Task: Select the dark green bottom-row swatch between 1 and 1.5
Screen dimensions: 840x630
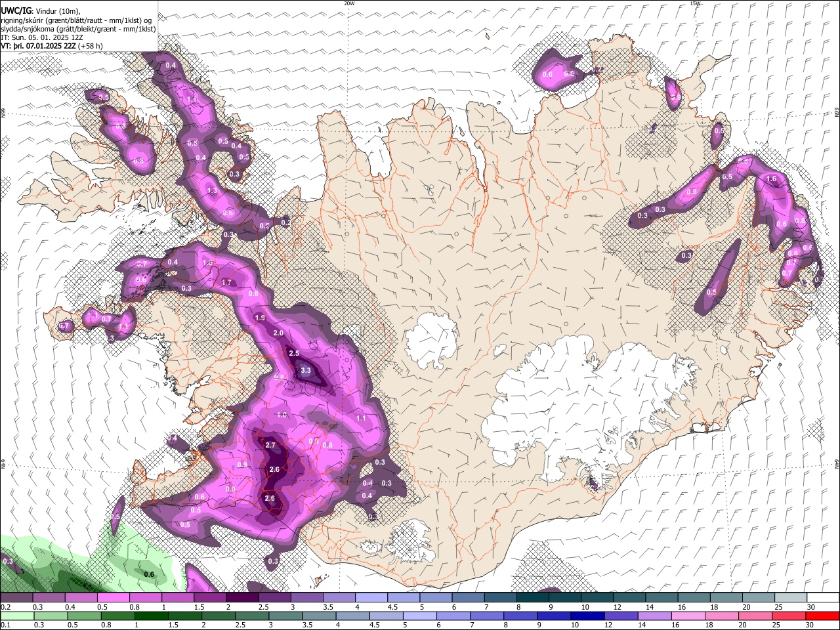Action: click(151, 616)
